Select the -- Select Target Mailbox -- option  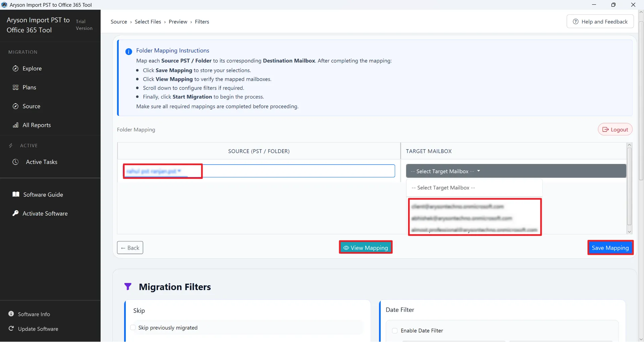pos(443,188)
